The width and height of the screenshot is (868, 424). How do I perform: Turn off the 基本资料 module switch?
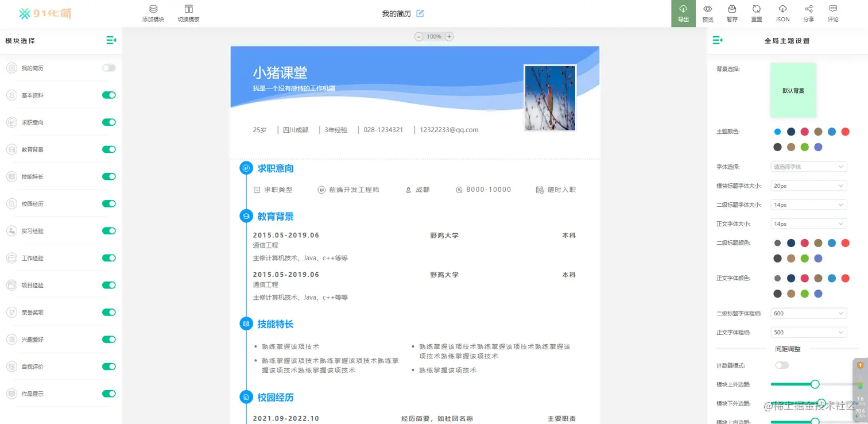(109, 95)
